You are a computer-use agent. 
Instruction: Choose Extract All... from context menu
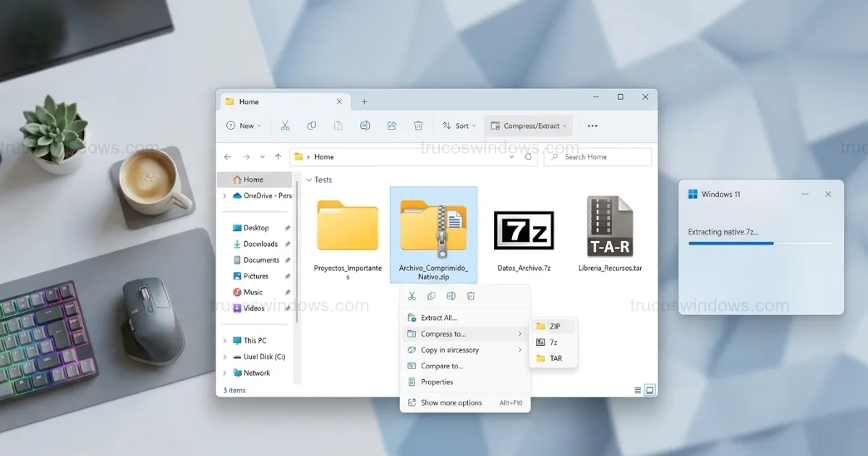click(464, 318)
